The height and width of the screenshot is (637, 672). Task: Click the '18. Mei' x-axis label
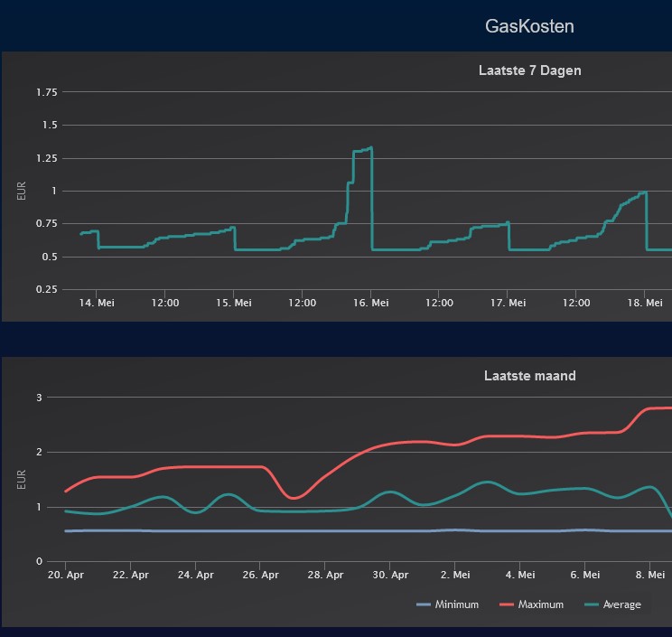click(645, 303)
